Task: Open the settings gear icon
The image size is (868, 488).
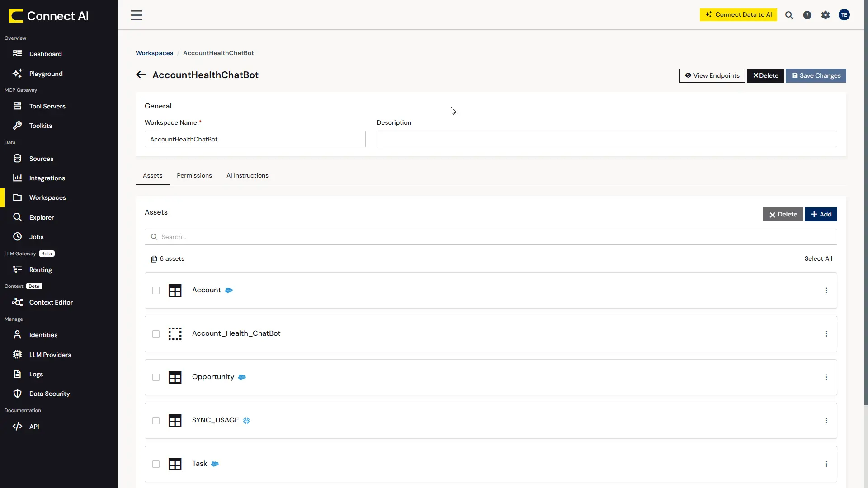Action: coord(826,15)
